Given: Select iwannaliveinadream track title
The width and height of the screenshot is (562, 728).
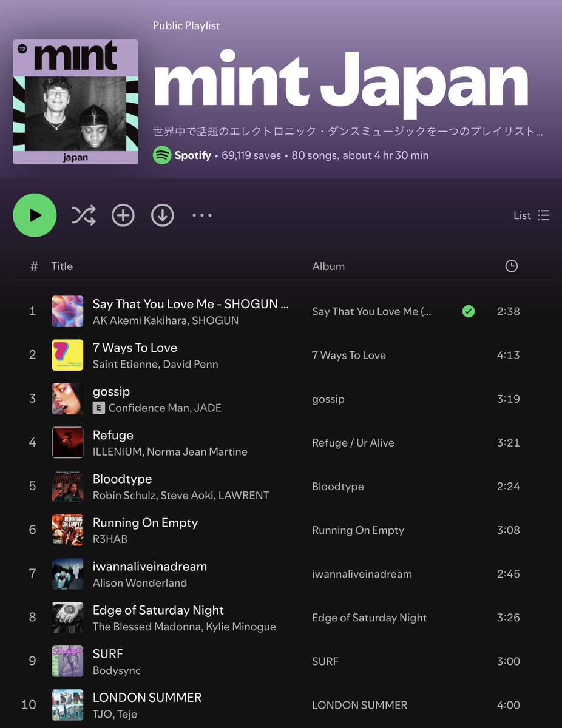Looking at the screenshot, I should pyautogui.click(x=150, y=566).
